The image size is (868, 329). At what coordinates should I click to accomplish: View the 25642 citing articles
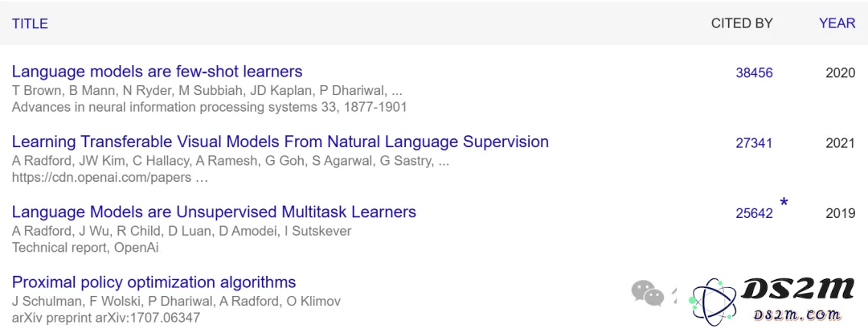pos(754,214)
